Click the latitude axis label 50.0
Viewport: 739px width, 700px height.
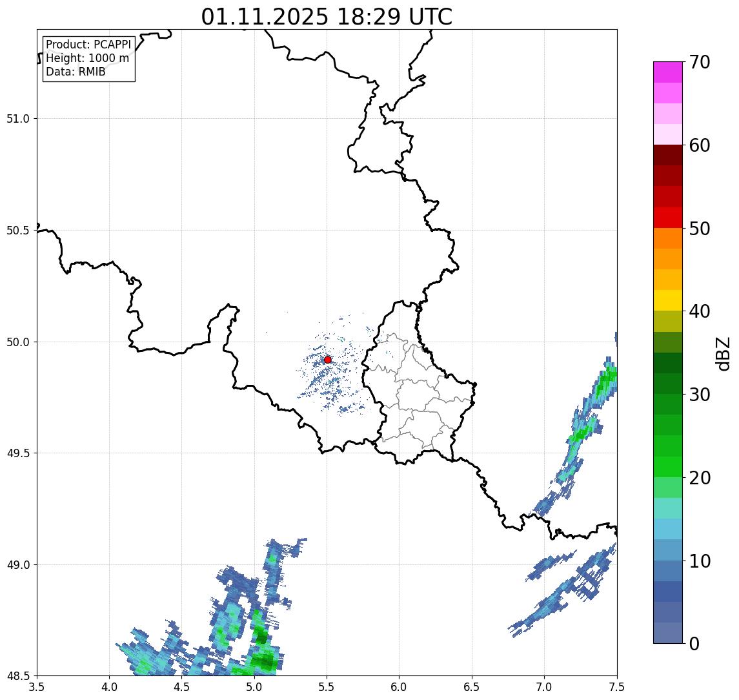18,342
